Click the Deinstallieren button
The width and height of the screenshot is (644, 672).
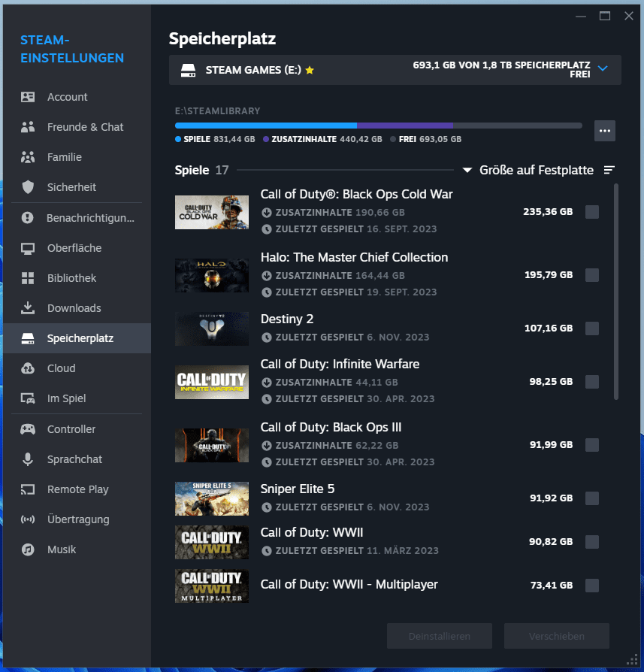(439, 636)
